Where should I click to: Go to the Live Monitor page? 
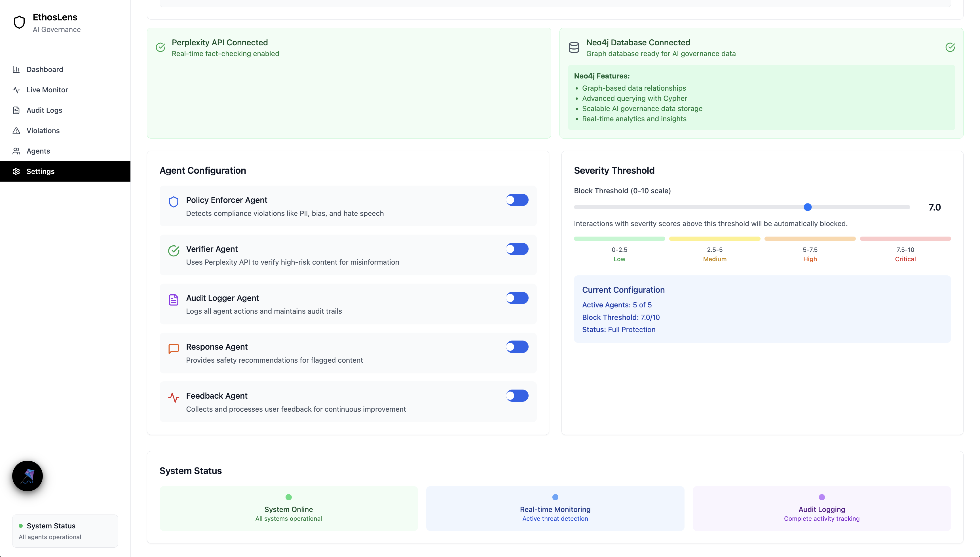pos(47,90)
